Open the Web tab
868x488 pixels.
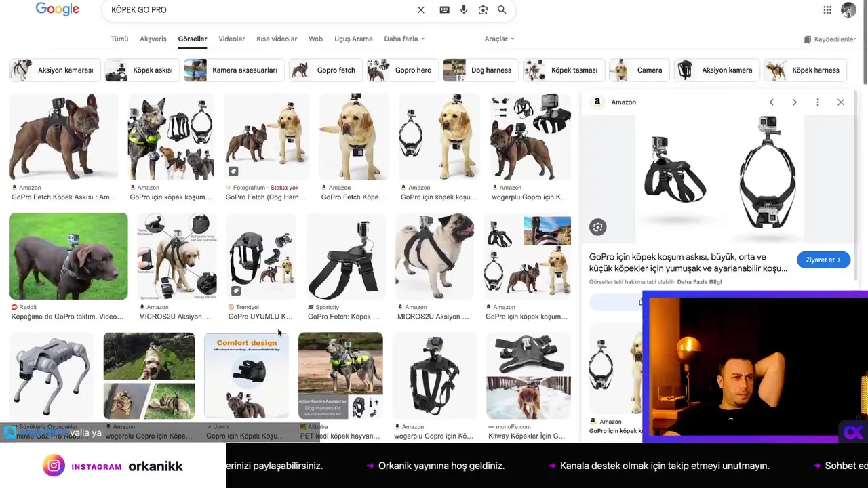[x=316, y=39]
